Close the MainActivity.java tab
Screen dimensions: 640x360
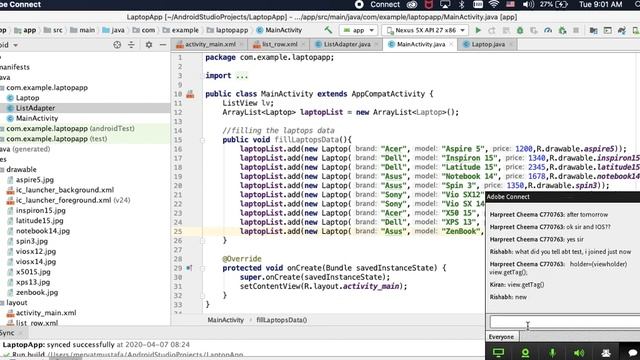tap(451, 44)
